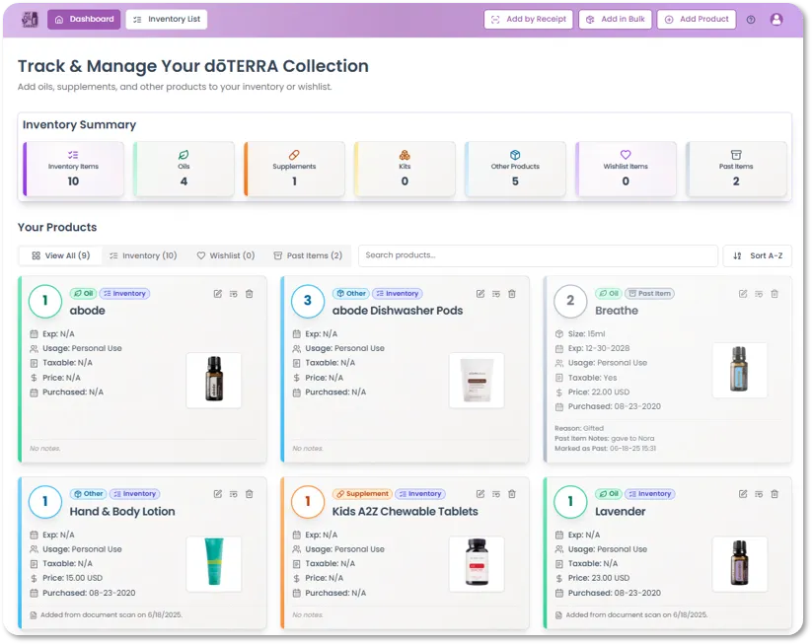Viewport: 812px width, 644px height.
Task: Click the Supplements pill icon in summary
Action: click(294, 155)
